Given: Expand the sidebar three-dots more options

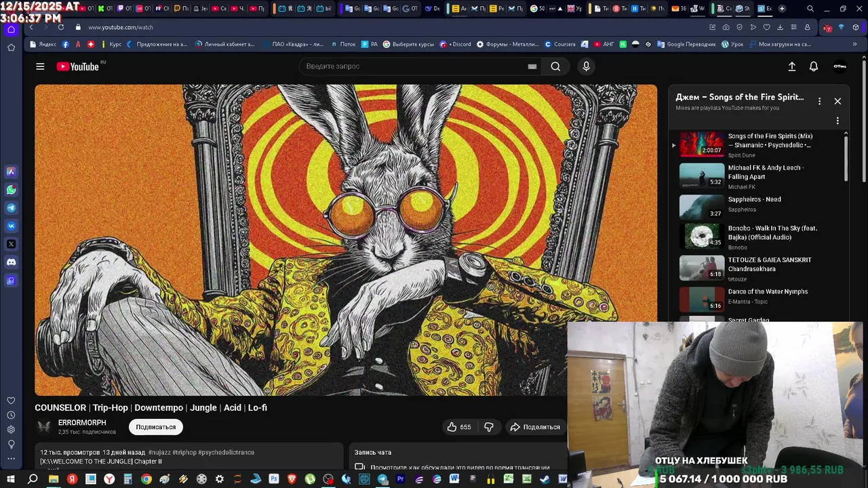Looking at the screenshot, I should coord(11,458).
